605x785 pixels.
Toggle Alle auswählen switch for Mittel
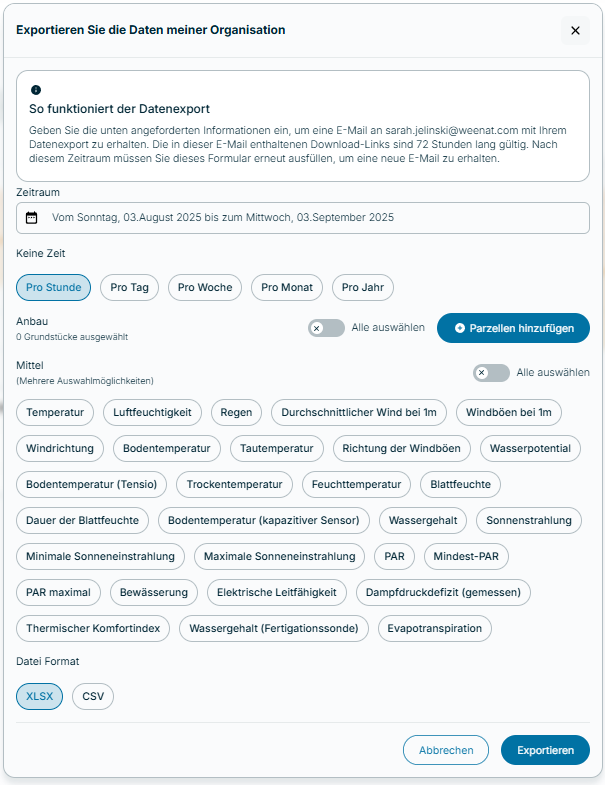[491, 373]
